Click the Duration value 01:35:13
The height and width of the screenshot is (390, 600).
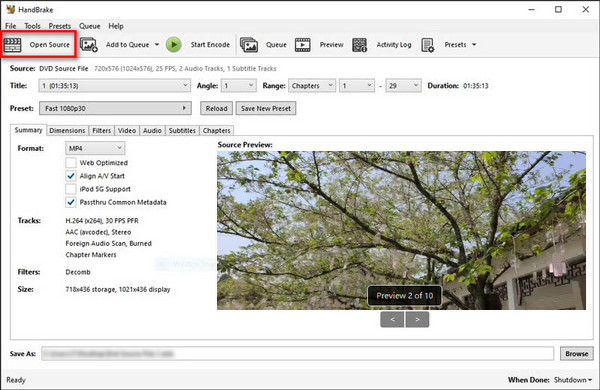[x=476, y=86]
